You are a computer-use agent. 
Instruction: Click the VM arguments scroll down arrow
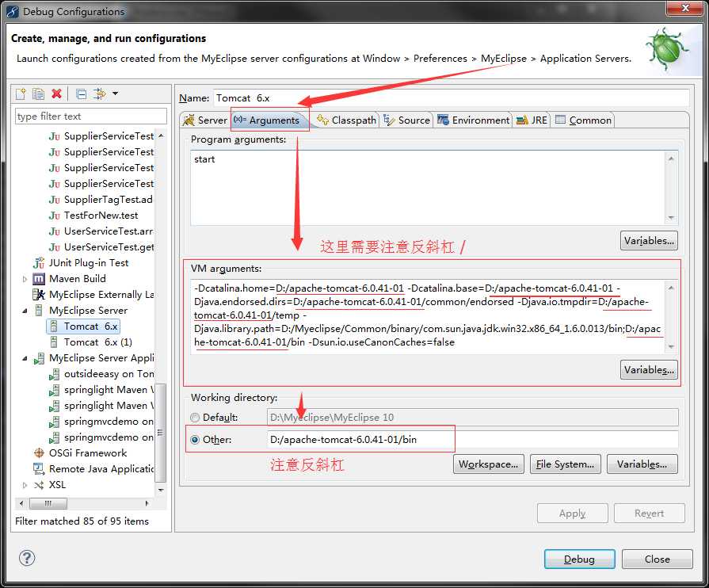[x=671, y=347]
